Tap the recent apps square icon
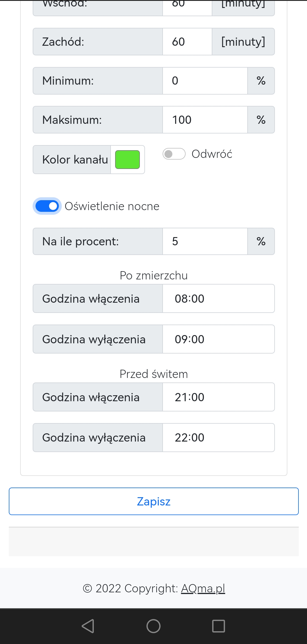 (219, 626)
